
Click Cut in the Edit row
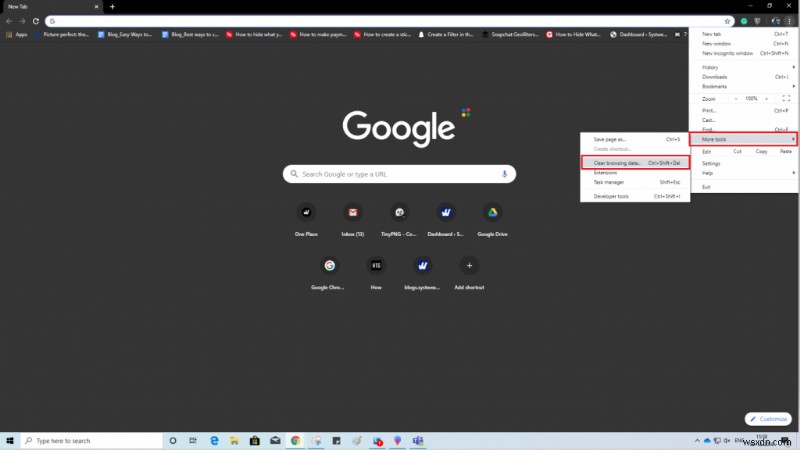point(737,152)
